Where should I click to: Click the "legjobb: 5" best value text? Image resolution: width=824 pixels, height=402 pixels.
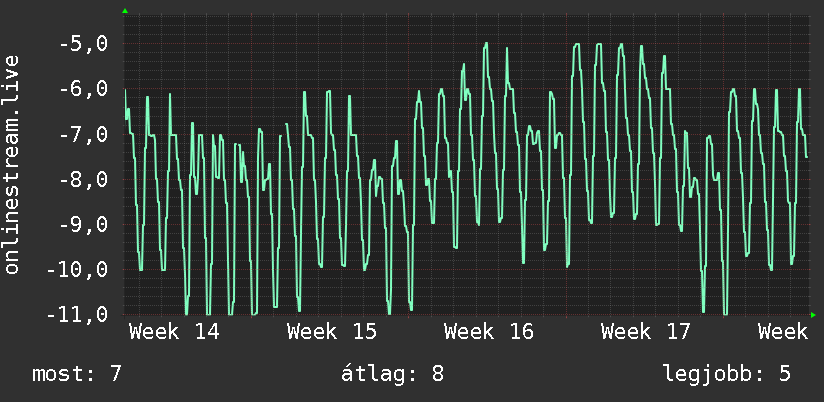tap(727, 374)
